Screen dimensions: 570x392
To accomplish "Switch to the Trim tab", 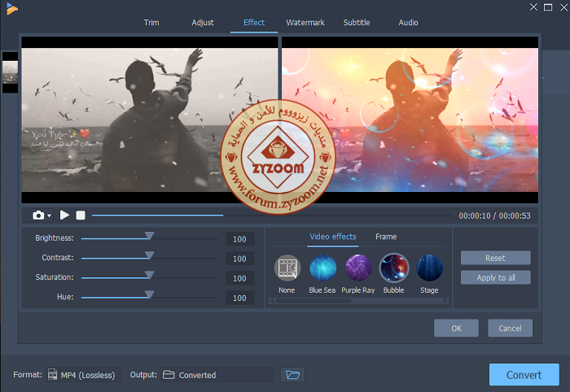I will (x=151, y=23).
